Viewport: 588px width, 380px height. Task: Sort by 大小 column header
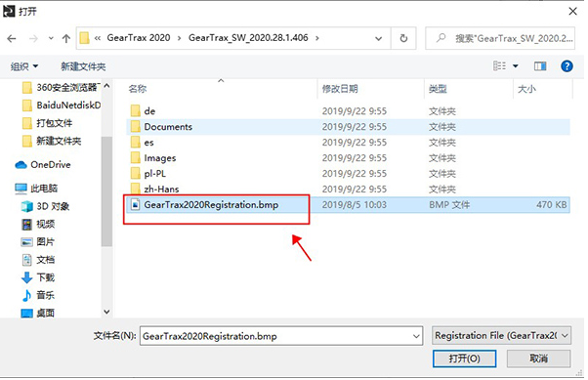526,89
